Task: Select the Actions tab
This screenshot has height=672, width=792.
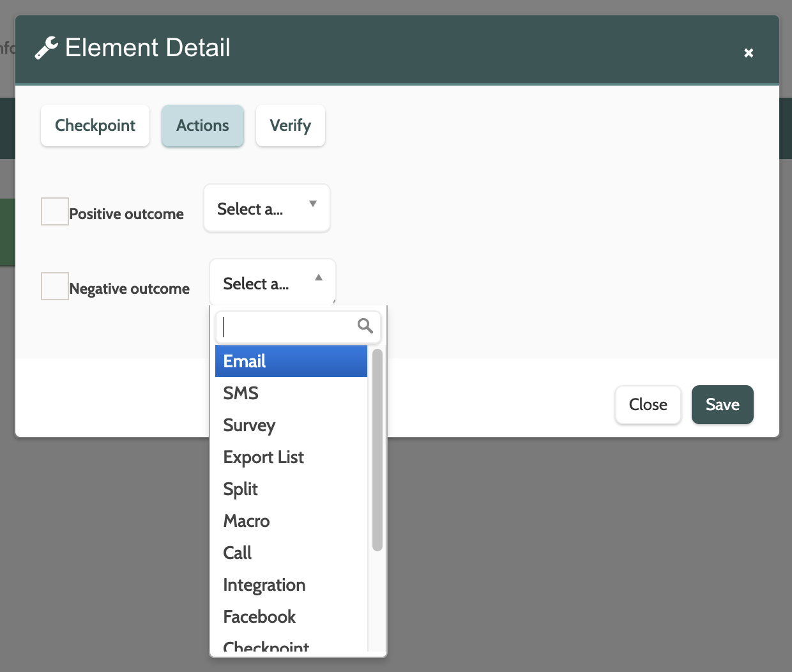Action: pyautogui.click(x=202, y=126)
